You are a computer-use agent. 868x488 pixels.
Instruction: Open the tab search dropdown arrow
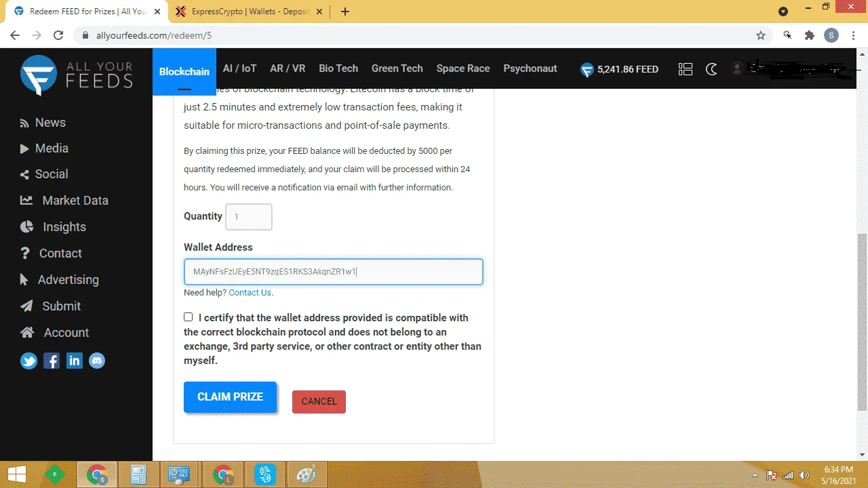click(x=783, y=12)
